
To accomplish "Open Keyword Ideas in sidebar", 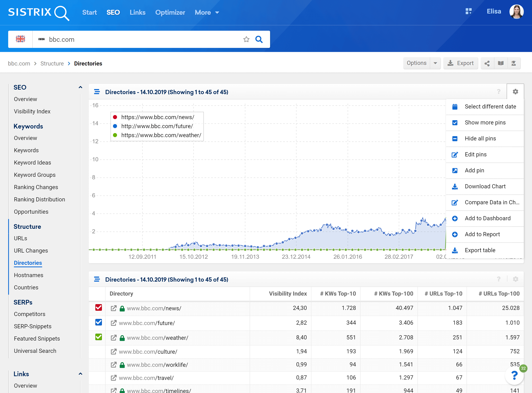I will (32, 163).
